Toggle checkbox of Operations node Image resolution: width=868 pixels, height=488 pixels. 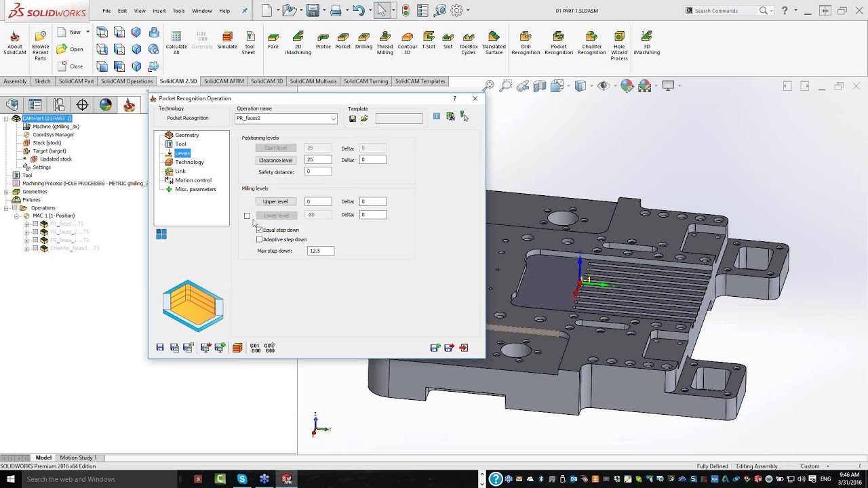pyautogui.click(x=14, y=208)
